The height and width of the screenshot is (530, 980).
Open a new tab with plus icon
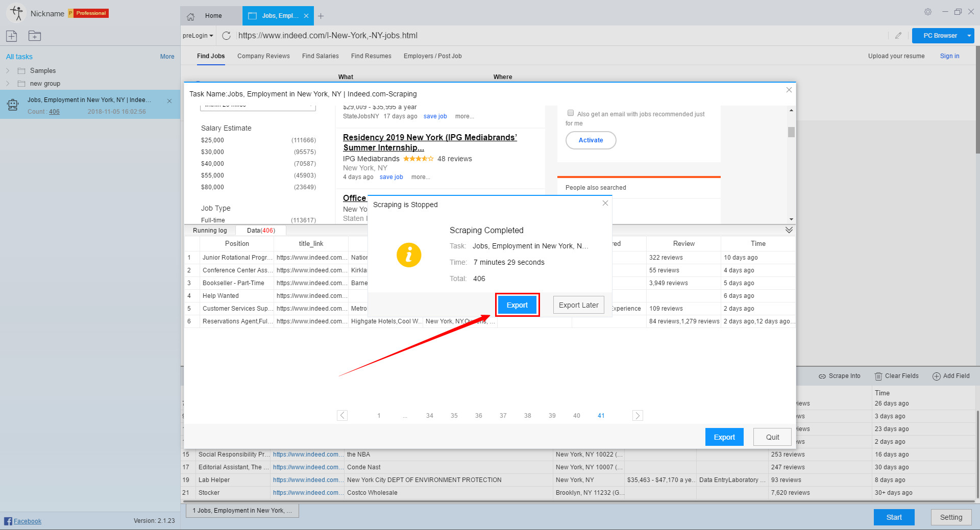coord(321,16)
